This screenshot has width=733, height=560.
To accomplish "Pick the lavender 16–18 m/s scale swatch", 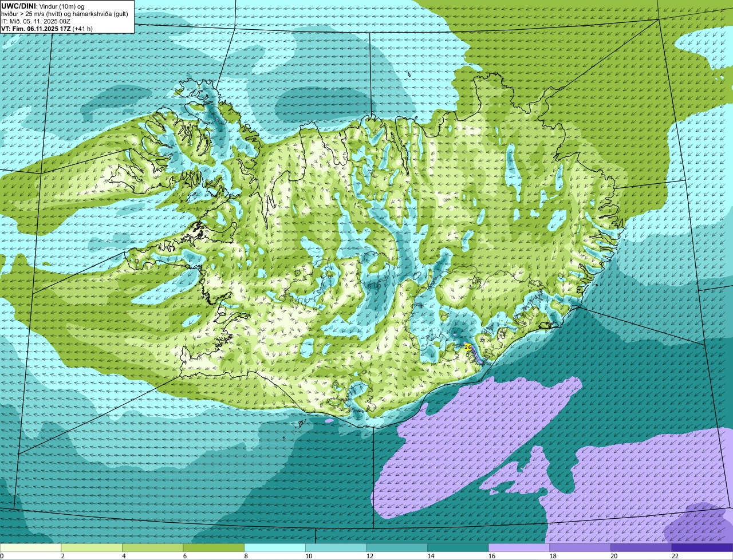I will click(x=519, y=547).
